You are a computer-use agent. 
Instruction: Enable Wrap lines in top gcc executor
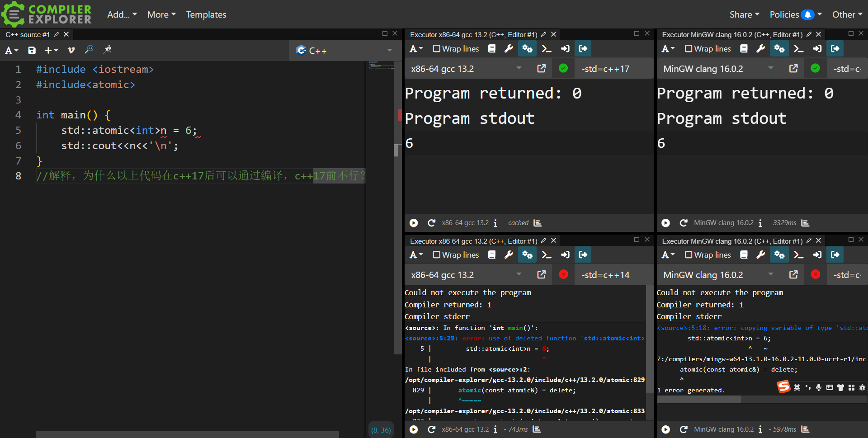pyautogui.click(x=456, y=49)
